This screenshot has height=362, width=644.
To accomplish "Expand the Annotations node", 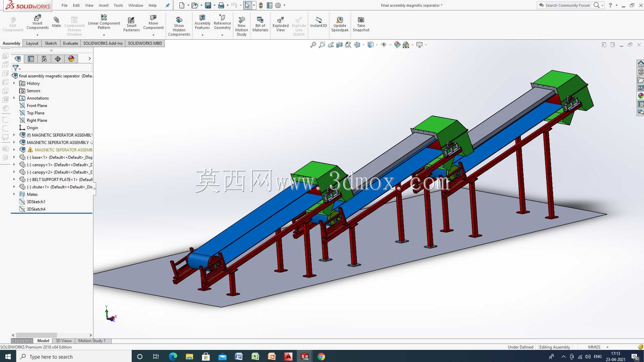I will point(14,98).
